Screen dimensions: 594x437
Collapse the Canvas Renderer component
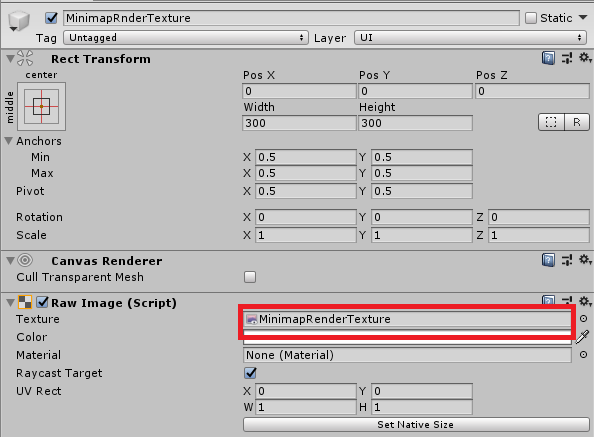pos(10,261)
